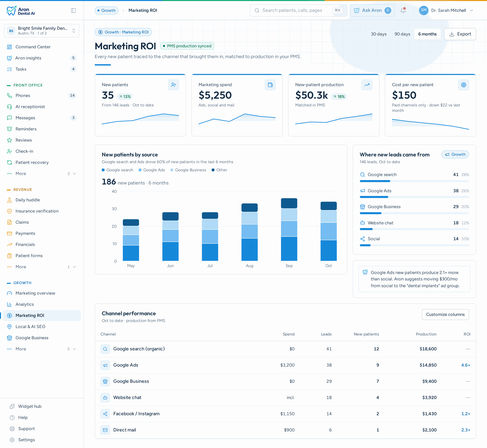Click the search magnifier icon in search bar
487x448 pixels.
pos(257,10)
